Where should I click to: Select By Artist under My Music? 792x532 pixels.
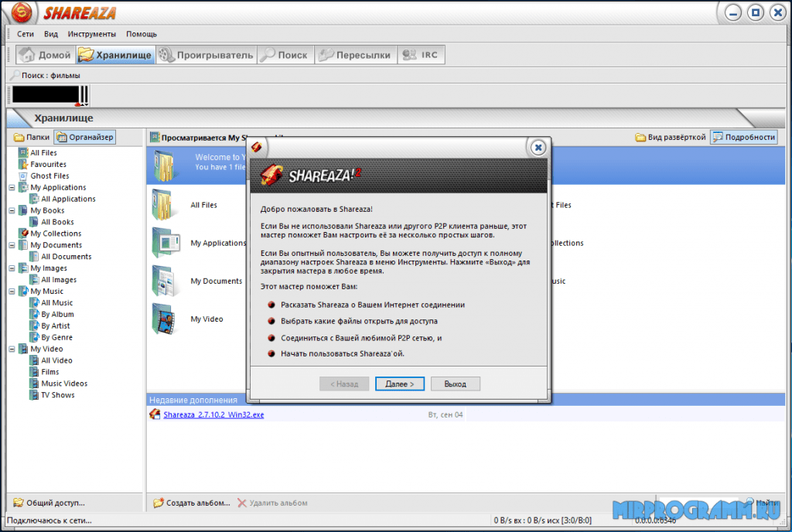(49, 326)
